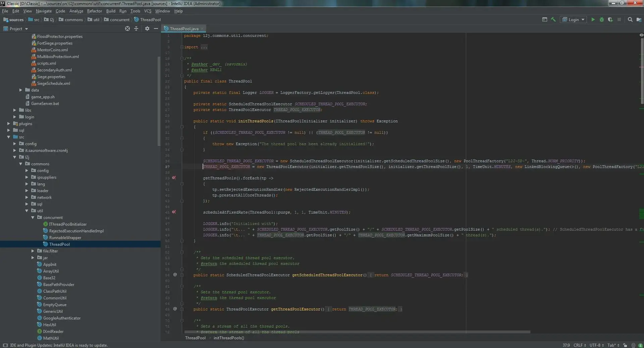Change Tab indentation setting
Viewport: 644px width, 348px height.
tap(613, 345)
